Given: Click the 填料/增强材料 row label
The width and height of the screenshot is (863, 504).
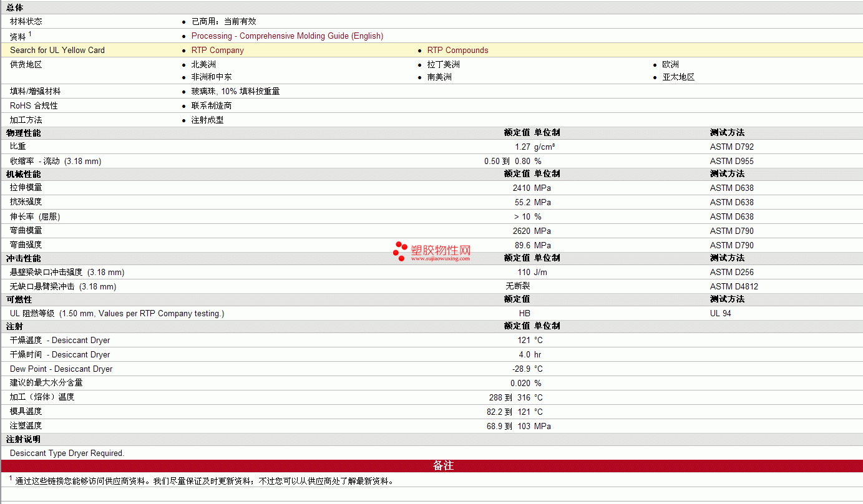Looking at the screenshot, I should (36, 92).
